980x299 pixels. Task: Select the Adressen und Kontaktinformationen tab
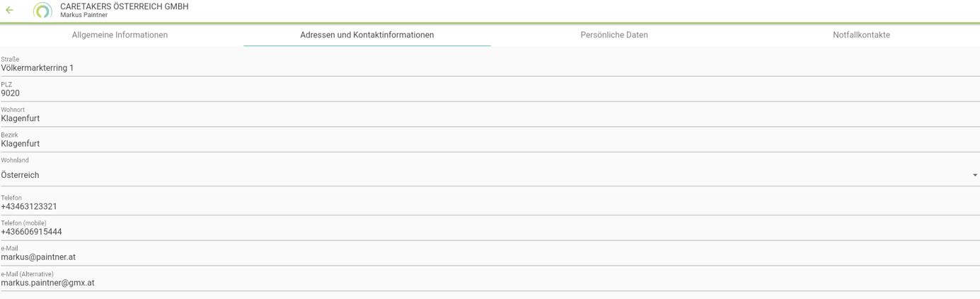point(367,35)
